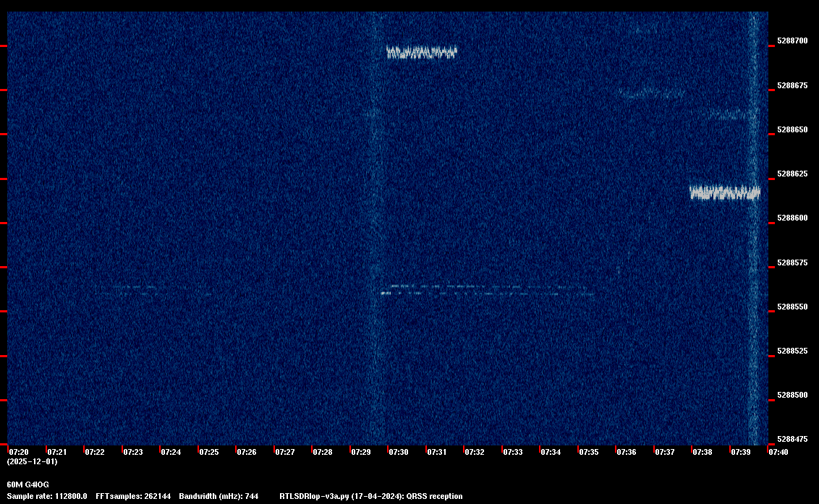This screenshot has width=819, height=504.
Task: Click the 07:37 time axis label
Action: [x=664, y=452]
